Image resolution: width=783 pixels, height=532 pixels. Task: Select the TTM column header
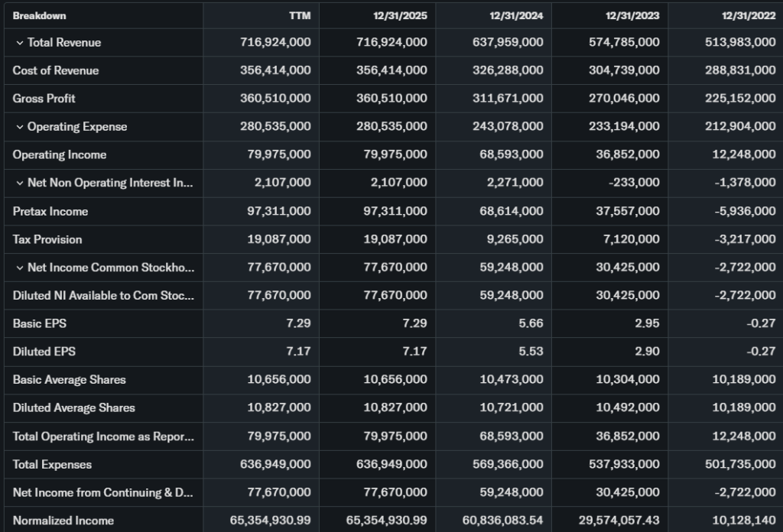pyautogui.click(x=301, y=16)
